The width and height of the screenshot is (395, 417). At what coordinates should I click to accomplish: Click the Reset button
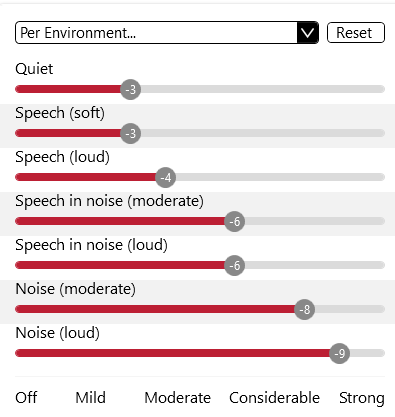pos(356,33)
